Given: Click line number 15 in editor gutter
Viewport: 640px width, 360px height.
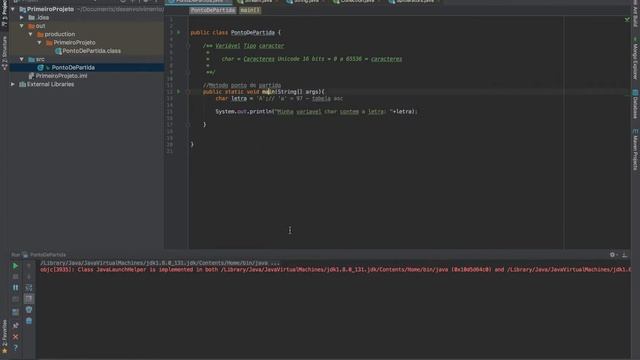Looking at the screenshot, I should (169, 111).
